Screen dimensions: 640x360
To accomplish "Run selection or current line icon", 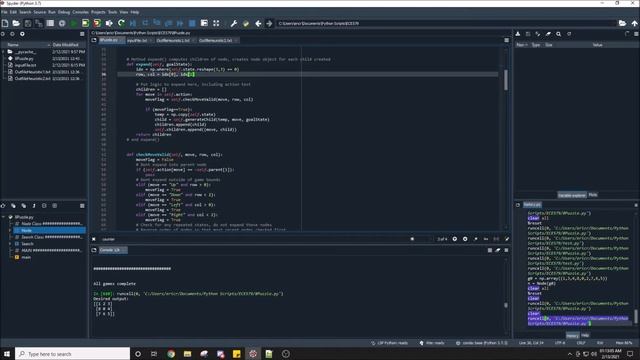I will tap(109, 23).
